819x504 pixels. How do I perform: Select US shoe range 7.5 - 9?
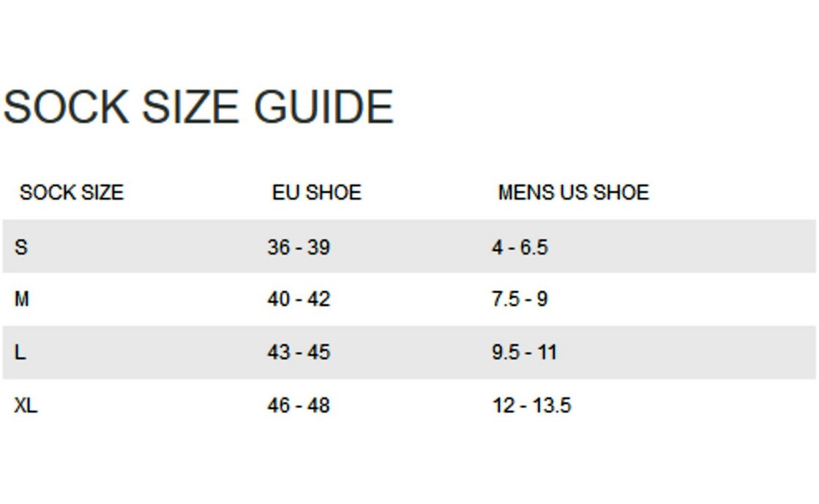[x=520, y=299]
